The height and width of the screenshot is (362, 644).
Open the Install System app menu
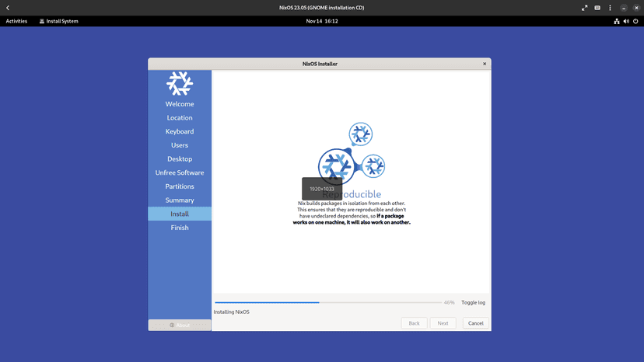click(x=59, y=21)
